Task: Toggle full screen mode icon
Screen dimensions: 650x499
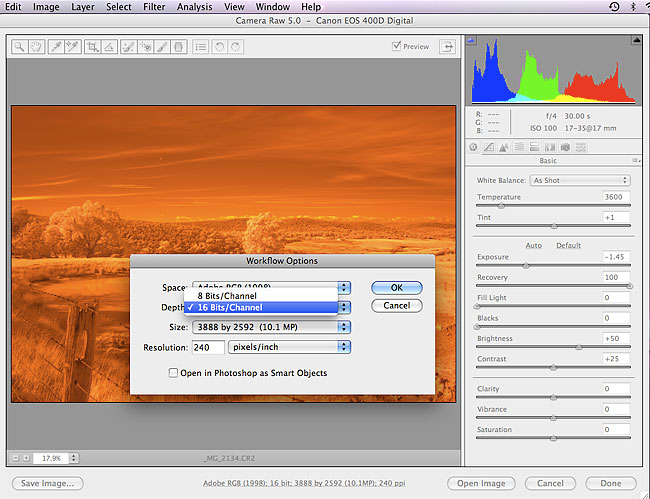Action: 447,46
